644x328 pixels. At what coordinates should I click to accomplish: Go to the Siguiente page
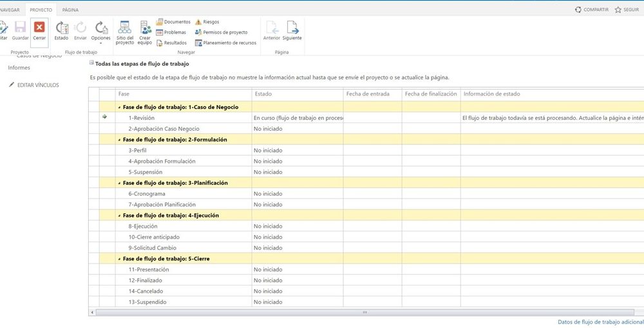[x=292, y=31]
